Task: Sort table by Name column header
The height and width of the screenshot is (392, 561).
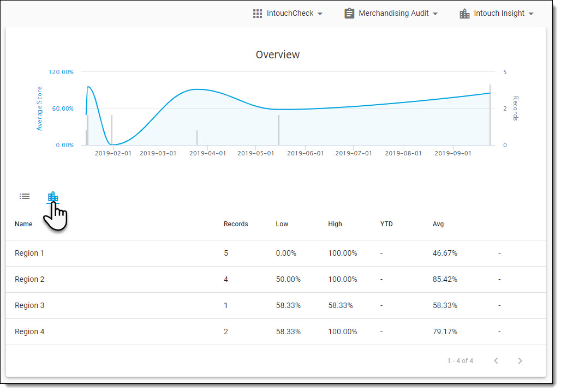Action: click(23, 224)
